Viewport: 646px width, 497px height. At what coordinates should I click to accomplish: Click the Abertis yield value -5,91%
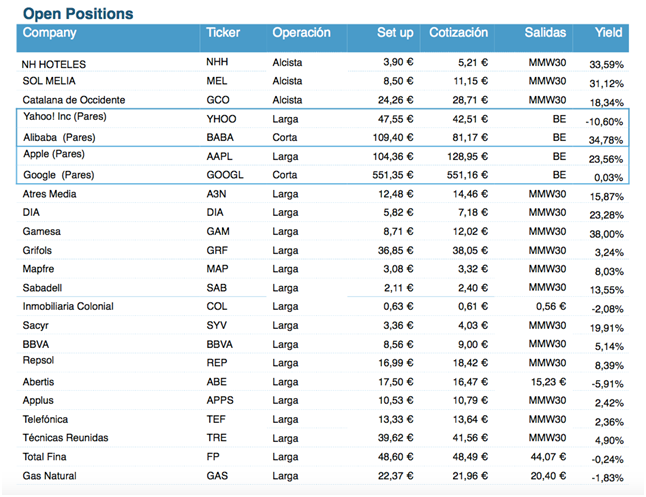(605, 383)
